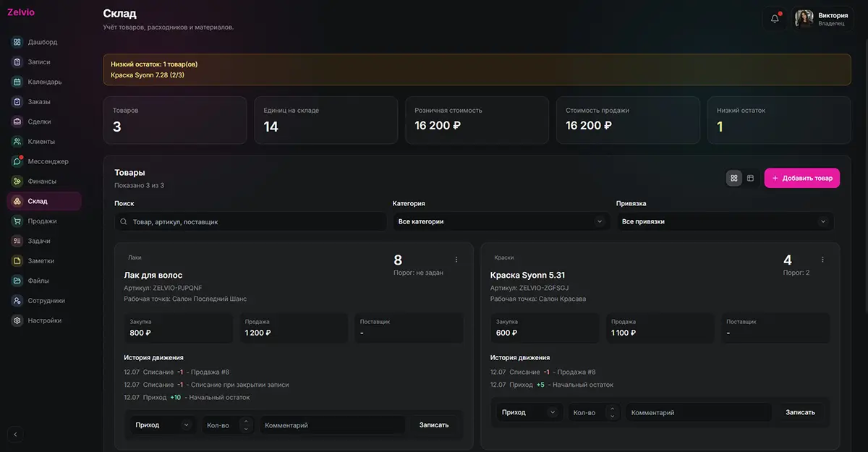Click the Добавить товар button
This screenshot has width=868, height=452.
[802, 178]
